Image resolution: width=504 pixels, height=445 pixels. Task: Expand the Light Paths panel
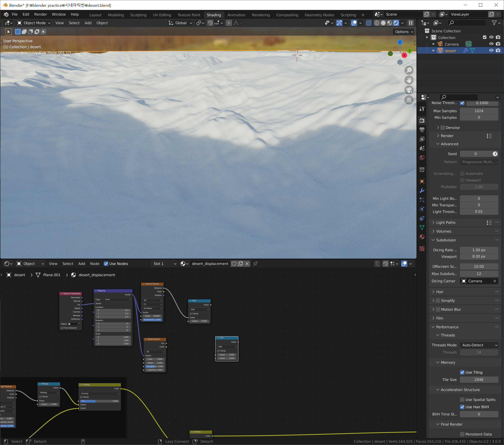coord(446,222)
